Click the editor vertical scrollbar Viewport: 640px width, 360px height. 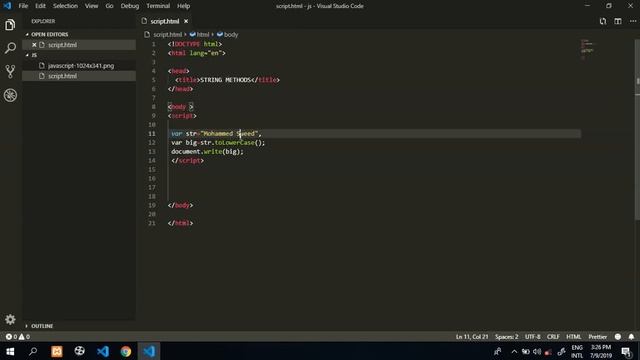click(637, 131)
